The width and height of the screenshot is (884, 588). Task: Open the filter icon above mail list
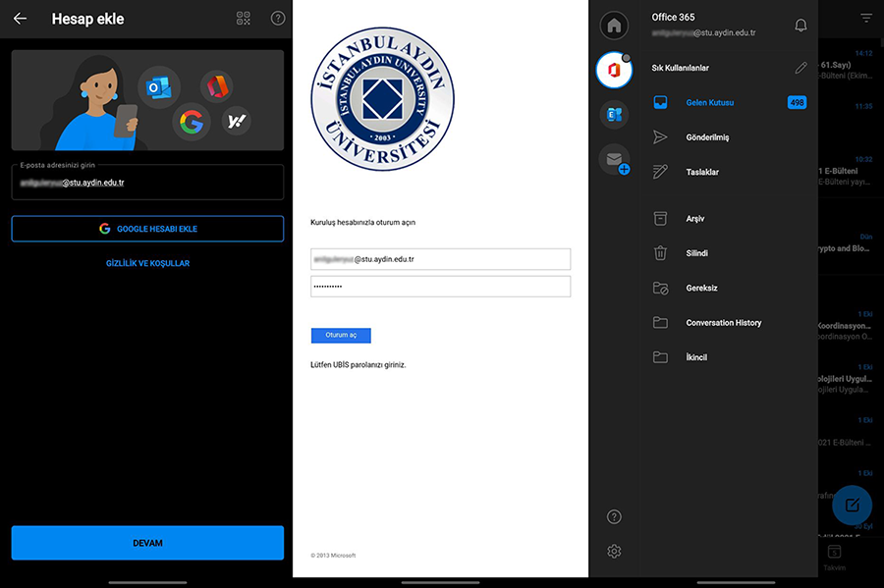tap(866, 18)
